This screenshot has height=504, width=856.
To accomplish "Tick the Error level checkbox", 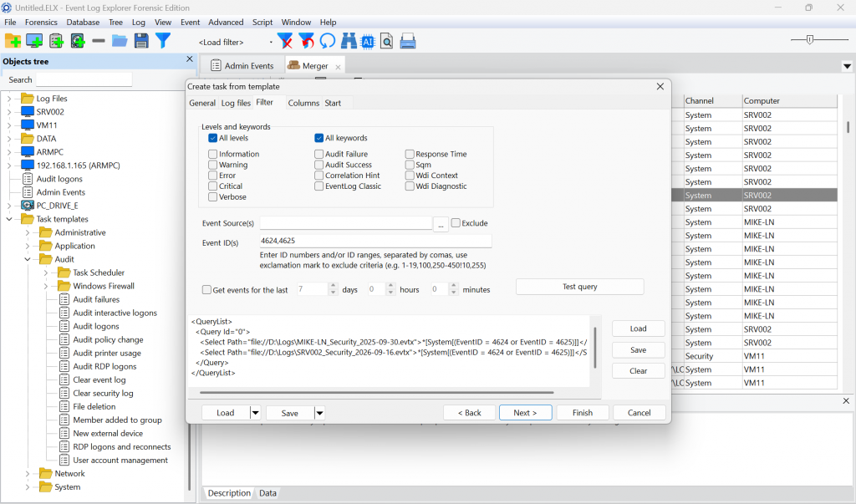I will [x=213, y=176].
